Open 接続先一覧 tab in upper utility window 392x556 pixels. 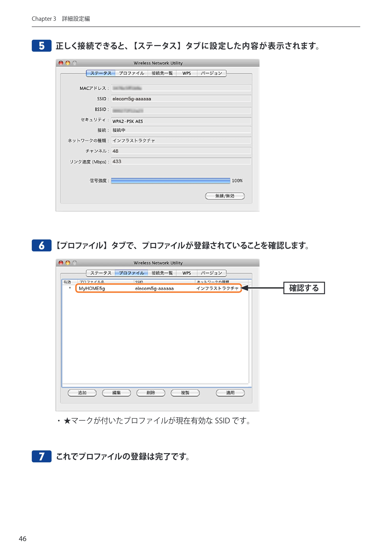pos(162,73)
